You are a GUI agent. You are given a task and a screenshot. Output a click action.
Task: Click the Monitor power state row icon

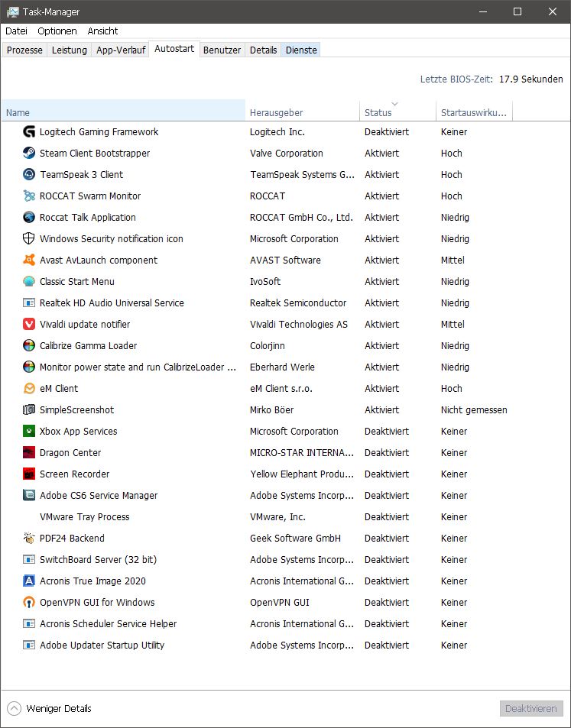[x=29, y=367]
